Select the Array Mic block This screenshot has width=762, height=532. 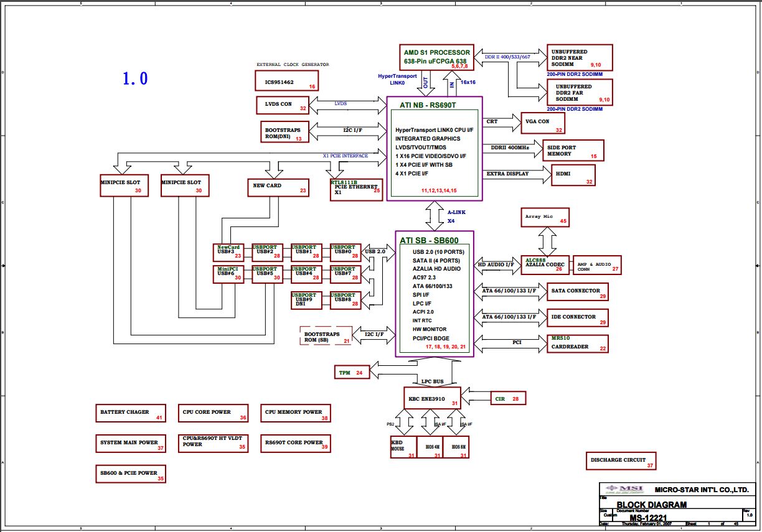coord(545,217)
